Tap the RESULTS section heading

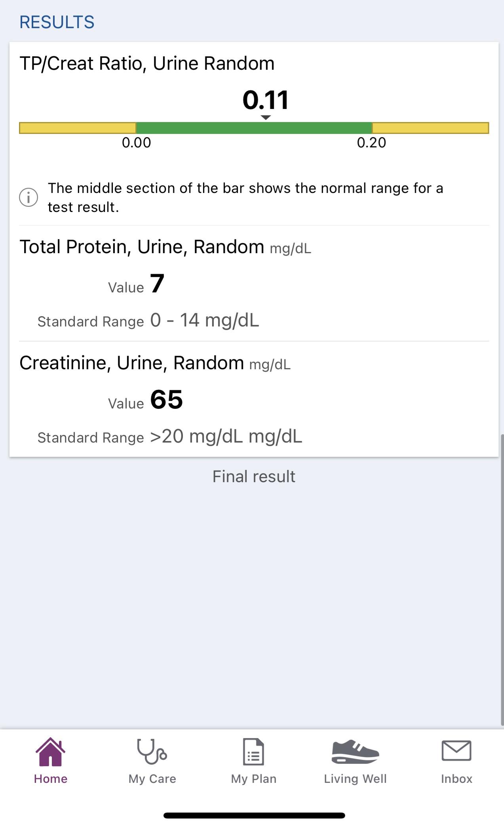coord(57,22)
